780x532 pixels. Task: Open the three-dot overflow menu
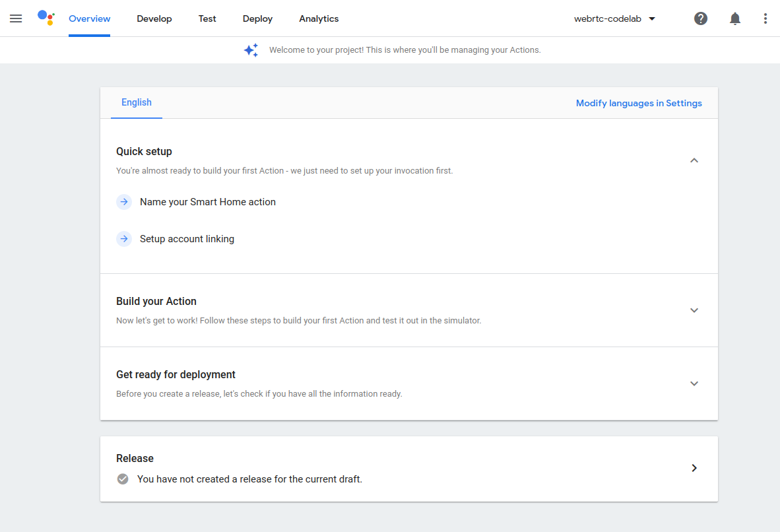point(765,18)
